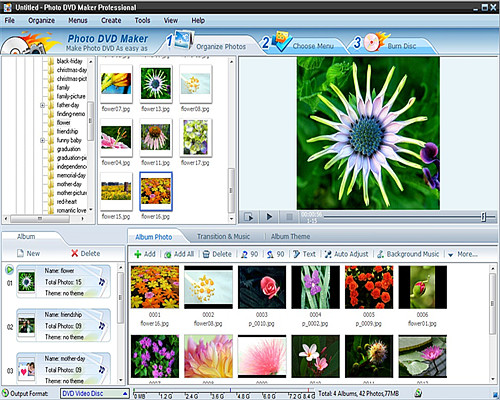Select flower16.jpg thumbnail in file browser

click(156, 191)
